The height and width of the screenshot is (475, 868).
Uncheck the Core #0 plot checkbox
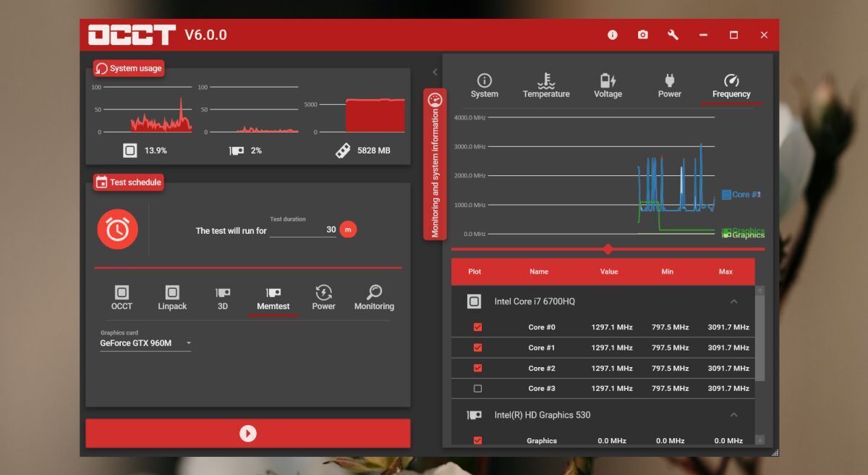point(477,327)
